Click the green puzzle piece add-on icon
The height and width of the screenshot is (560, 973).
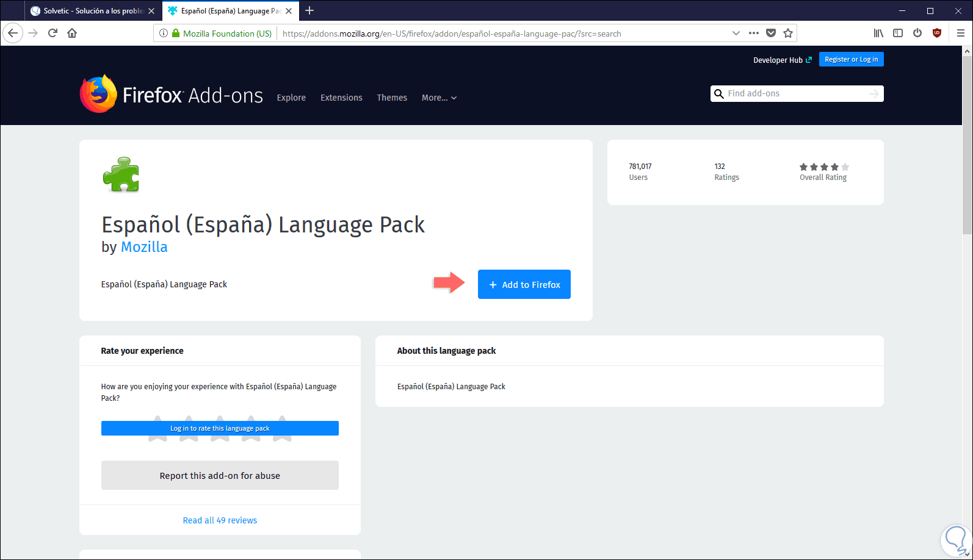click(x=121, y=174)
